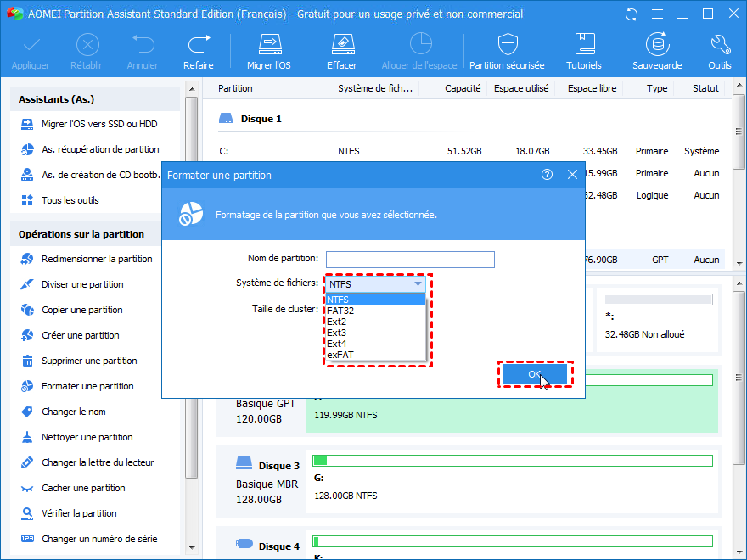This screenshot has height=560, width=747.
Task: Pick Ext4 from the file system options
Action: click(336, 344)
